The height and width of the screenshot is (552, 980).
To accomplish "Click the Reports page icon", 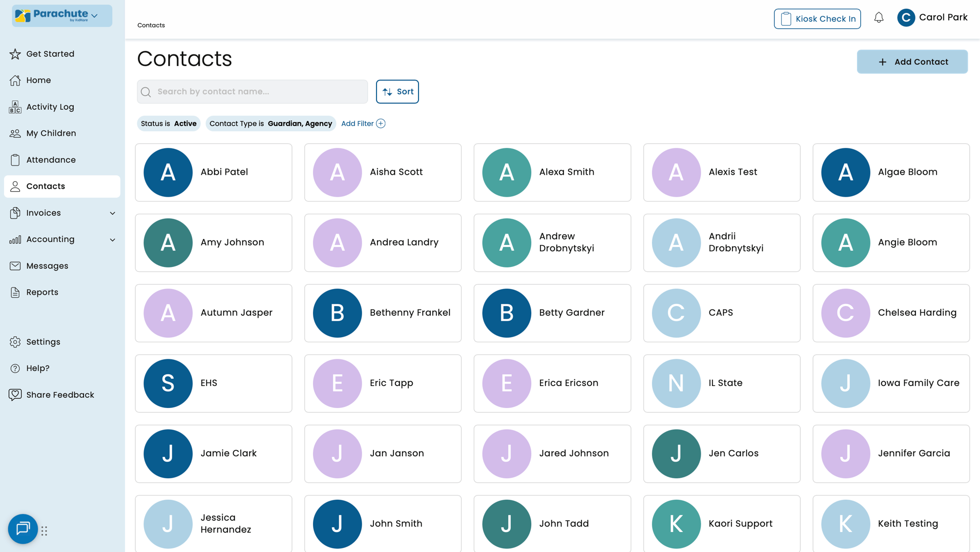I will click(x=15, y=292).
